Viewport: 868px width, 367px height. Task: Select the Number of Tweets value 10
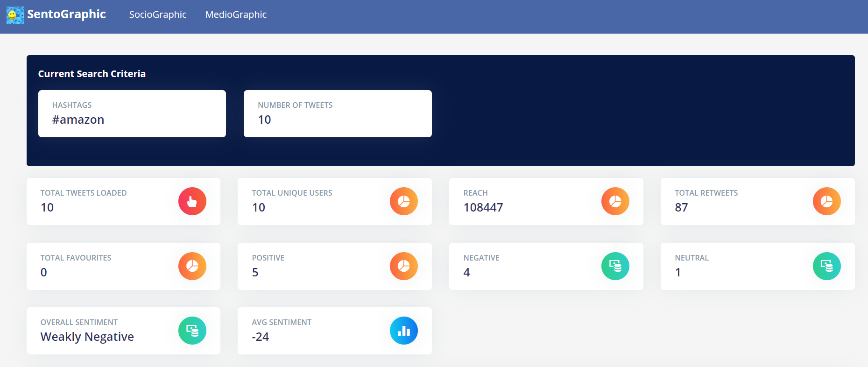point(264,120)
